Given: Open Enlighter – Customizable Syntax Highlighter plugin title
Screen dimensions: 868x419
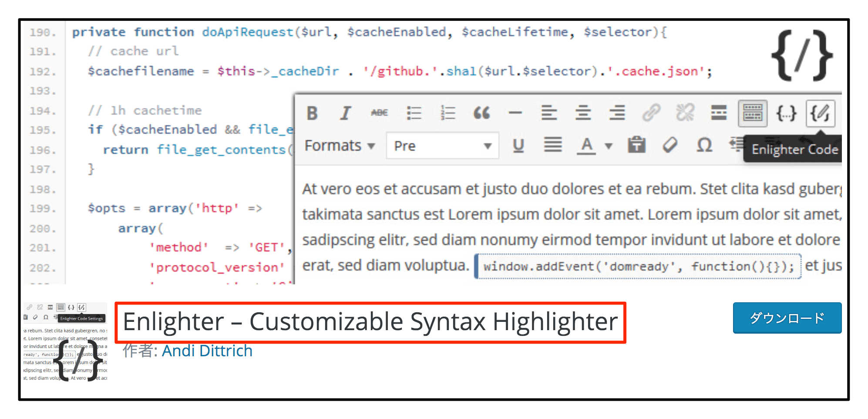Looking at the screenshot, I should pos(370,322).
